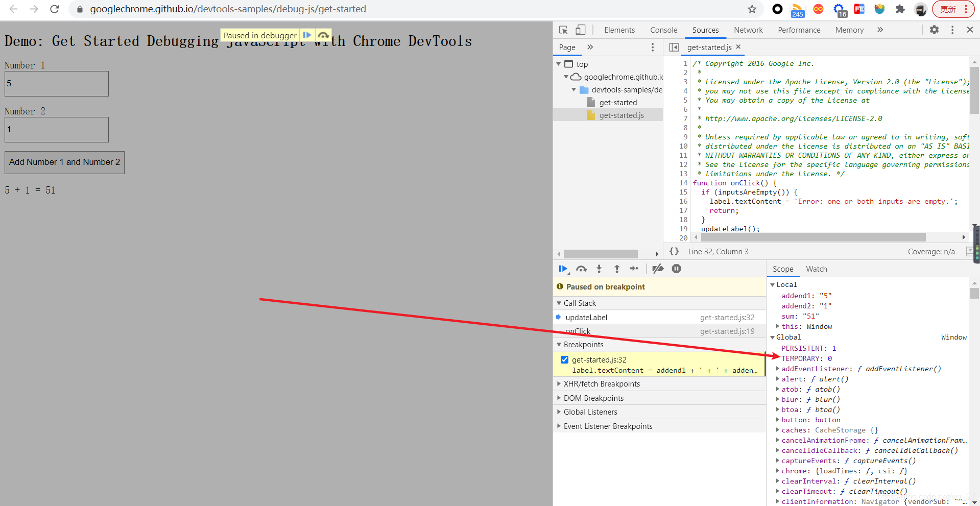Screen dimensions: 980x506
Task: Open the Network tab
Action: (748, 30)
